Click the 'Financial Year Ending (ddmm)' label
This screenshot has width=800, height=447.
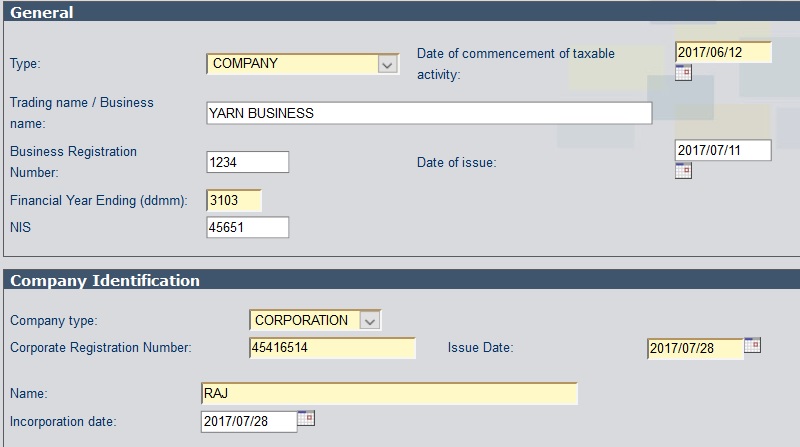tap(98, 200)
